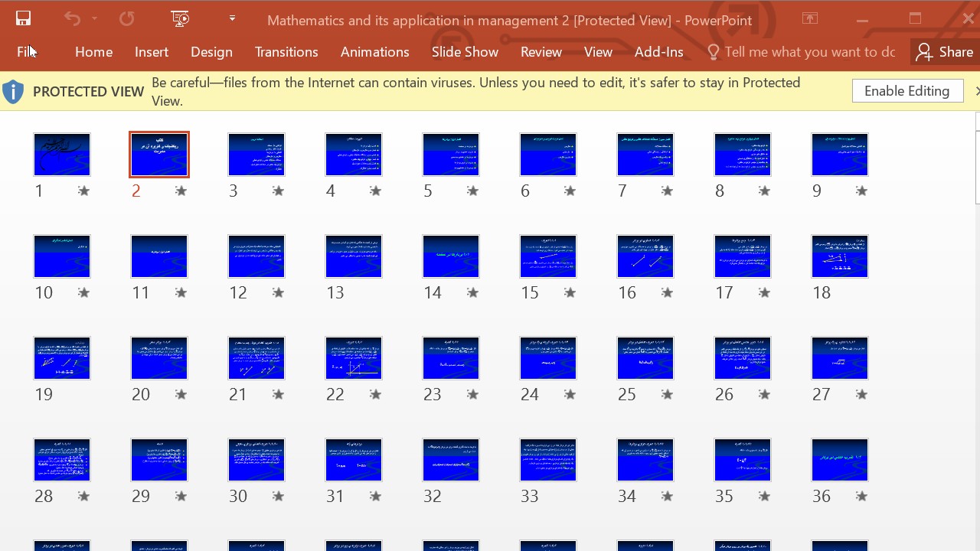This screenshot has height=551, width=980.
Task: Click transition star icon under slide 14
Action: pos(472,292)
